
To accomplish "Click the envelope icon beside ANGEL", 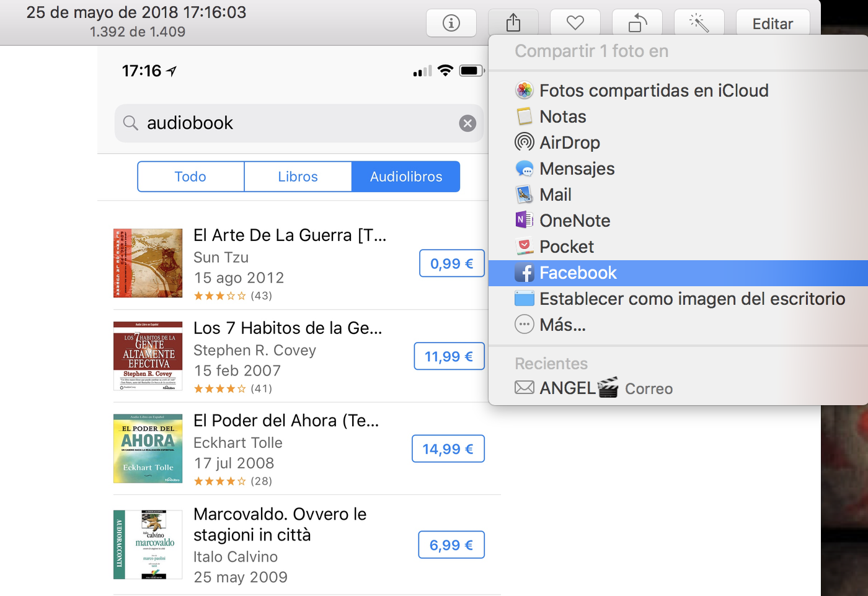I will tap(525, 388).
